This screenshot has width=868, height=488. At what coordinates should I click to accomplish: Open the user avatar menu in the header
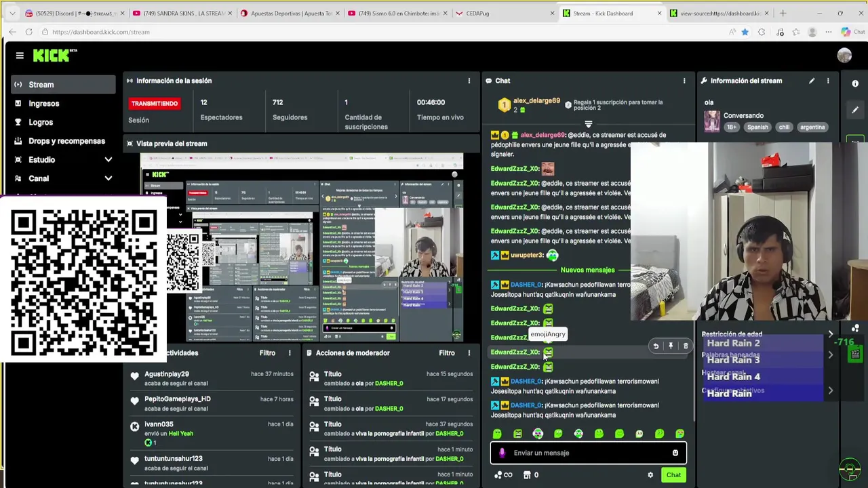click(x=844, y=56)
